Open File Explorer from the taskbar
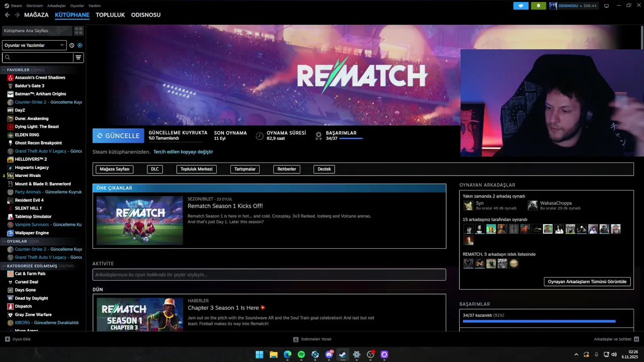The image size is (644, 362). (x=274, y=354)
